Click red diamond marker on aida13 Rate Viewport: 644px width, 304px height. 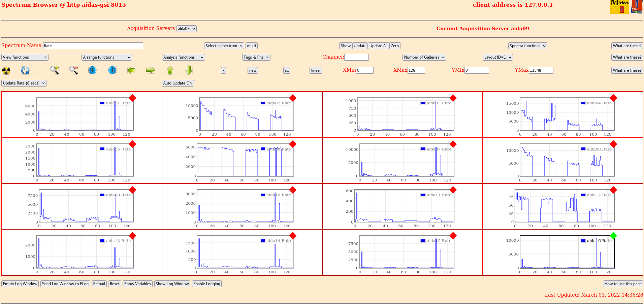click(132, 236)
